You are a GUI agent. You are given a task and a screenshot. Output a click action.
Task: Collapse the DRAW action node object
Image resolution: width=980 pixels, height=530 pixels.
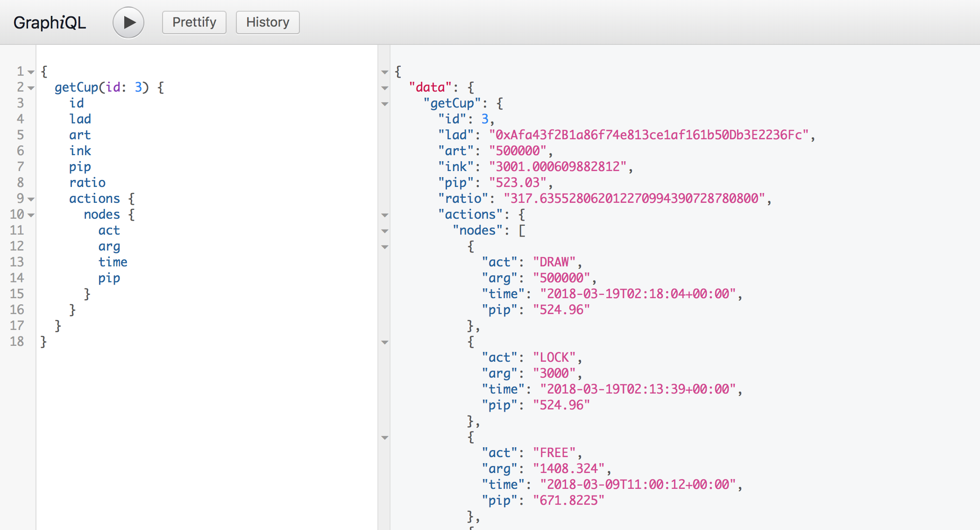(385, 247)
